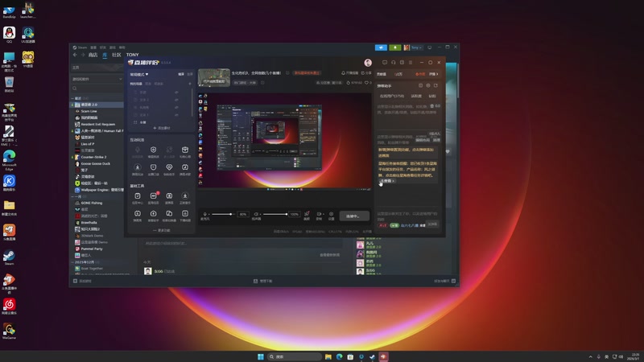
Task: Adjust the speaker volume slider
Action: 275,214
